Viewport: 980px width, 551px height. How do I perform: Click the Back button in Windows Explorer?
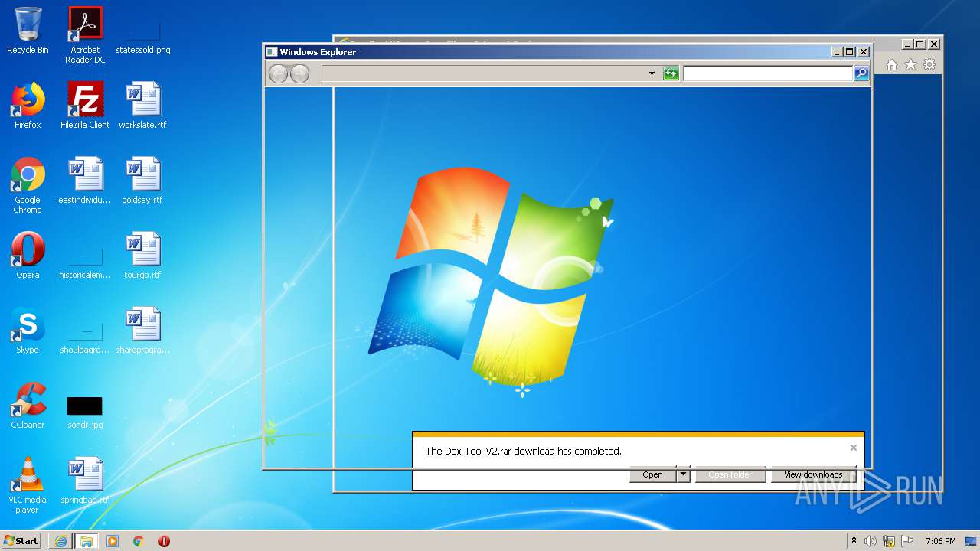pos(278,73)
